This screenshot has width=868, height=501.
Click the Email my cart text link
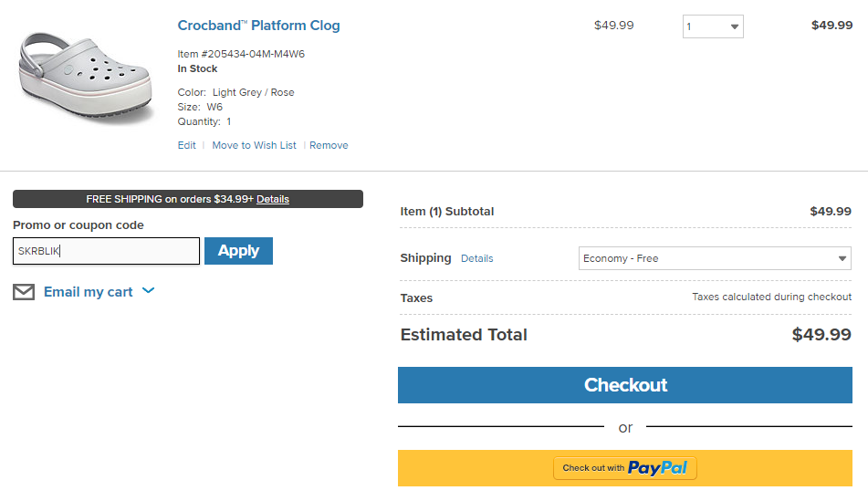[88, 292]
